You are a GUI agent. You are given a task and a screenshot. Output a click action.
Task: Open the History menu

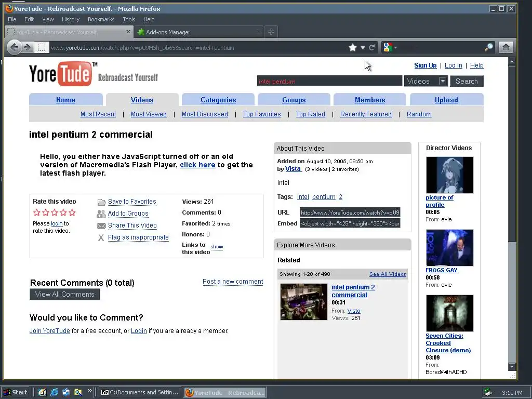71,19
